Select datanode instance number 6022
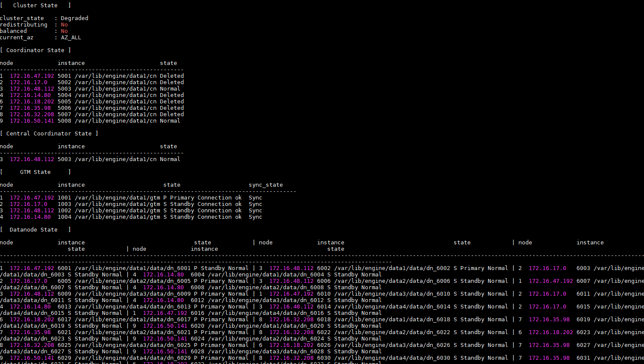Image resolution: width=644 pixels, height=364 pixels. [x=324, y=332]
